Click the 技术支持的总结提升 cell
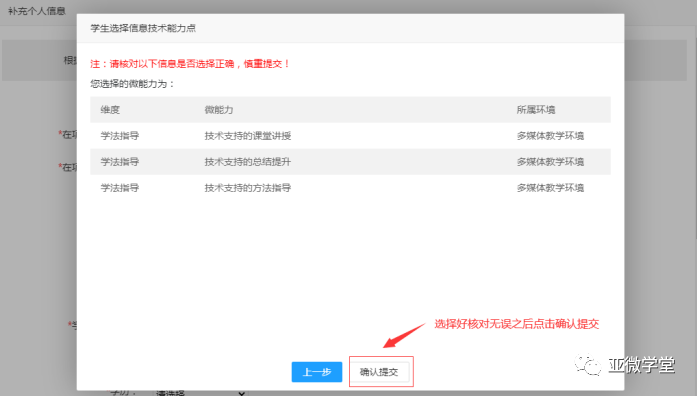 [248, 162]
